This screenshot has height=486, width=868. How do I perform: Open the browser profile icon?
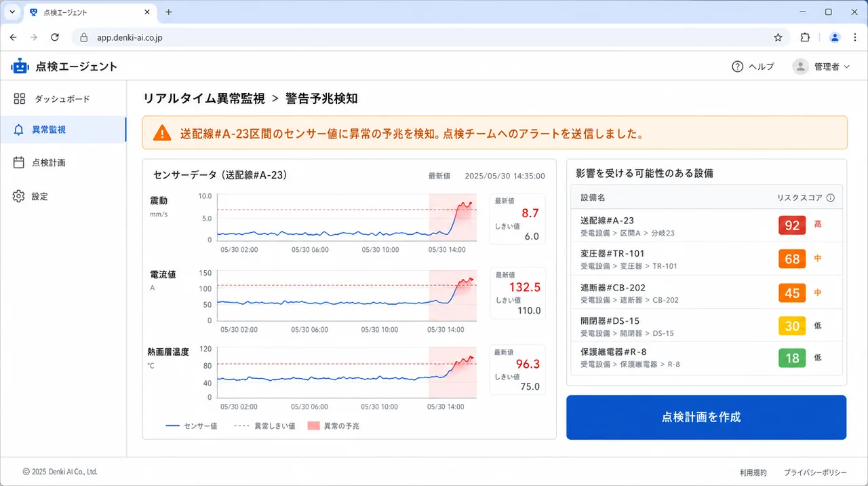(835, 37)
